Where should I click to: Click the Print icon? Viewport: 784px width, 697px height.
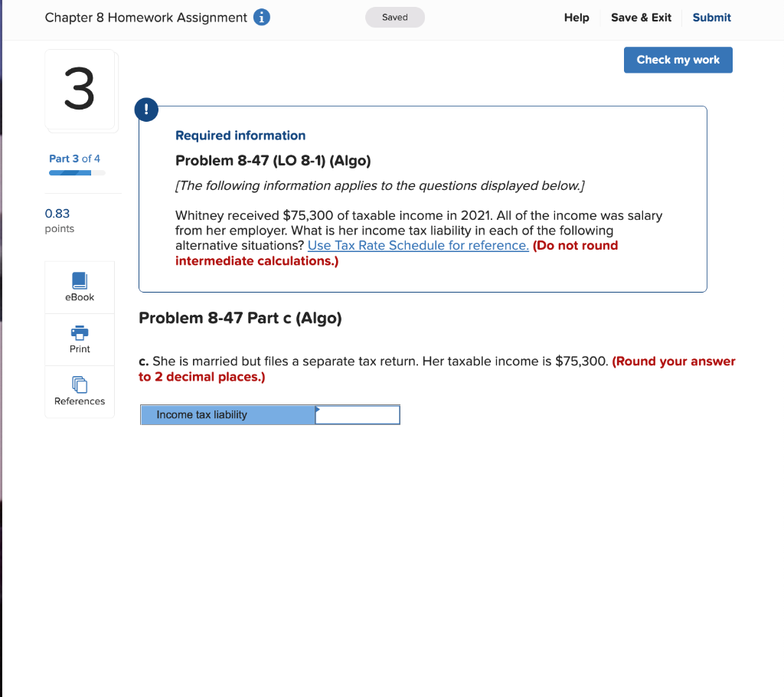click(x=80, y=332)
